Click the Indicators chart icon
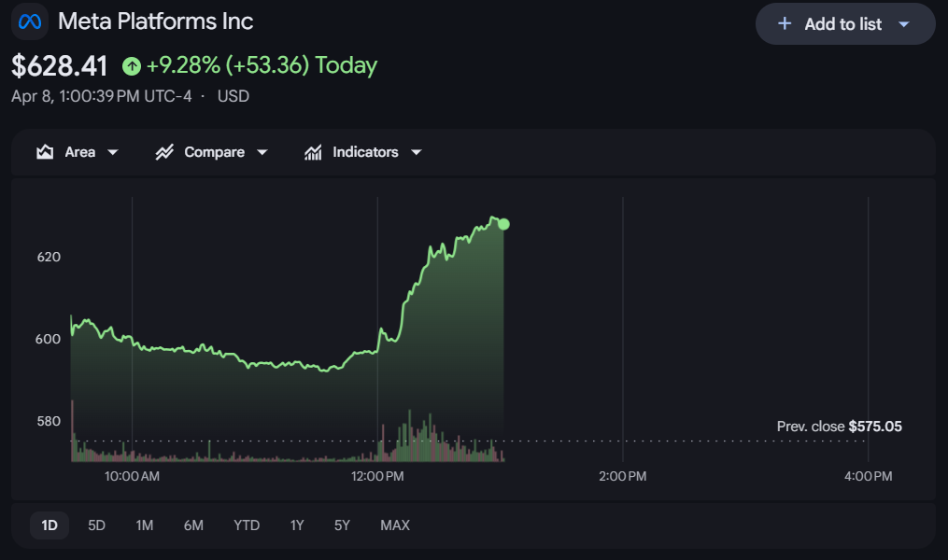This screenshot has width=948, height=560. point(314,152)
